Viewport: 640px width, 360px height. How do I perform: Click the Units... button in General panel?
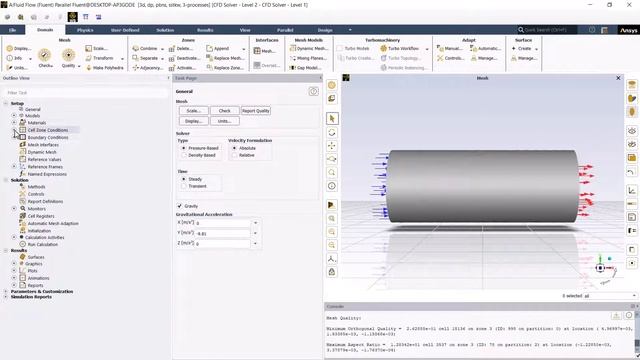coord(224,121)
